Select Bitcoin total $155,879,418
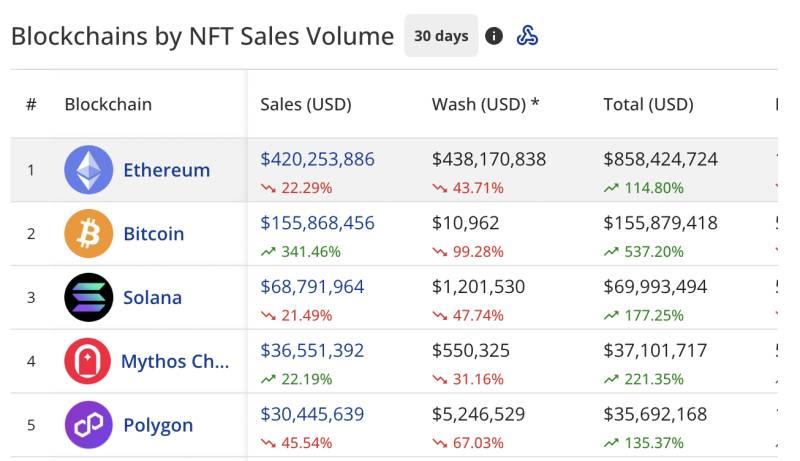Screen dimensions: 800x461 [x=661, y=223]
